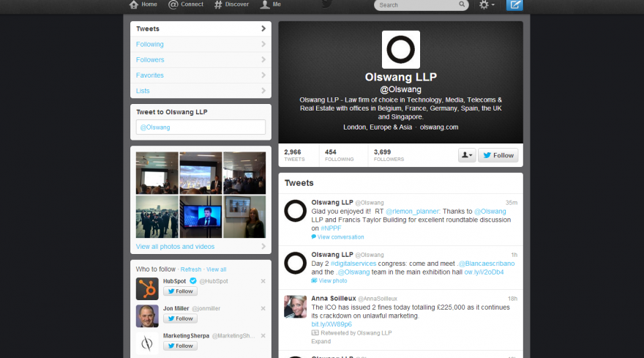Screen dimensions: 644x358
Task: Open photo thumbnail of woman by framed picture
Action: click(244, 217)
